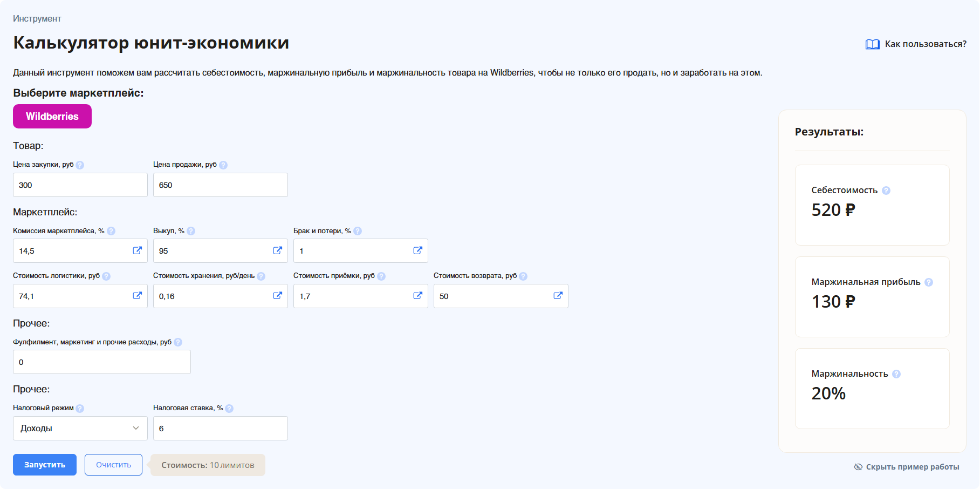Open the Как пользоваться? guide link
980x489 pixels.
[916, 44]
